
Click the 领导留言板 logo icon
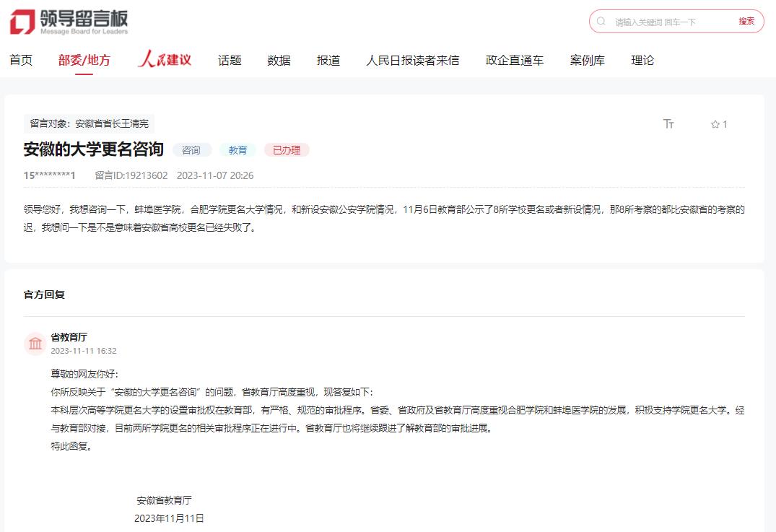[x=22, y=22]
